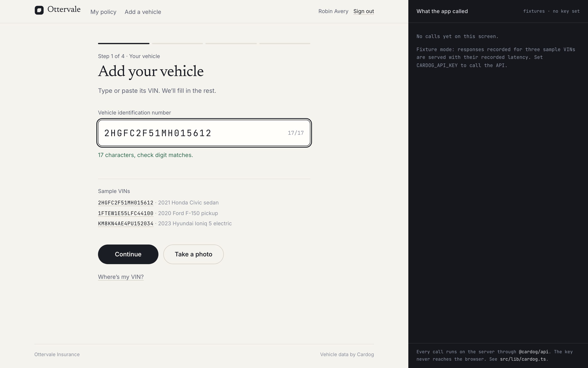This screenshot has width=588, height=368.
Task: Click the first progress step bar
Action: pos(124,44)
